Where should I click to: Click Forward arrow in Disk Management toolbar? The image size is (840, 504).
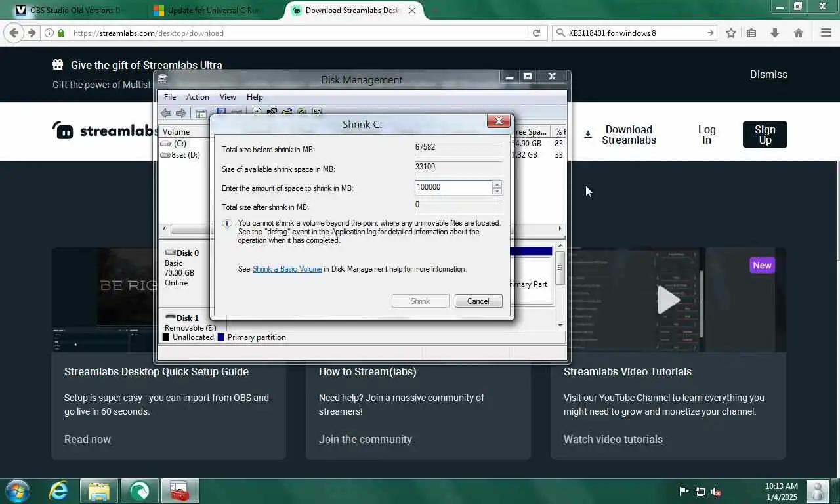180,113
